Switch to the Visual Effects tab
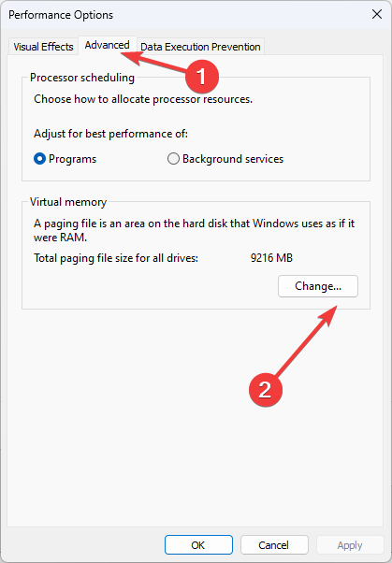The width and height of the screenshot is (392, 563). coord(43,47)
